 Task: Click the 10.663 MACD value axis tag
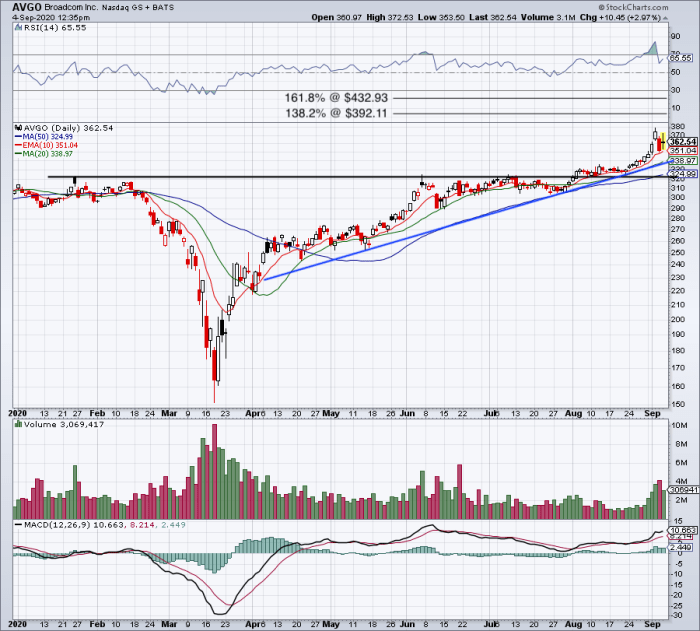[682, 531]
